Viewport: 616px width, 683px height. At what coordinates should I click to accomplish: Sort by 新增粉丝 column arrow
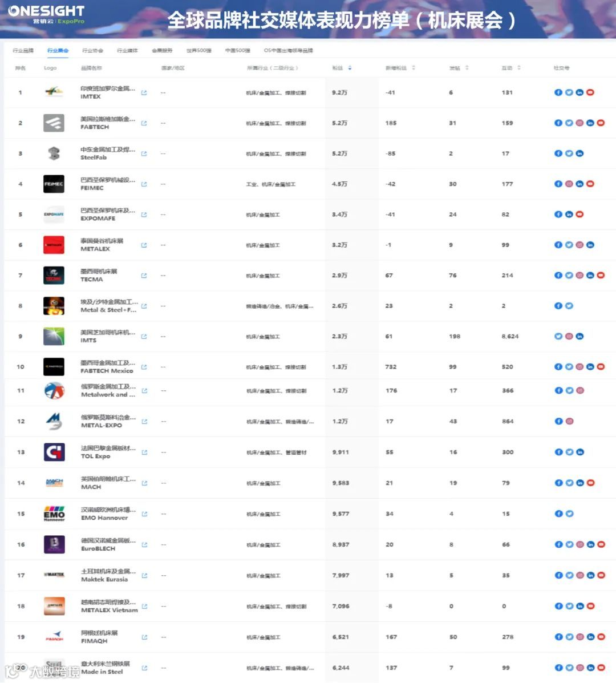point(414,68)
